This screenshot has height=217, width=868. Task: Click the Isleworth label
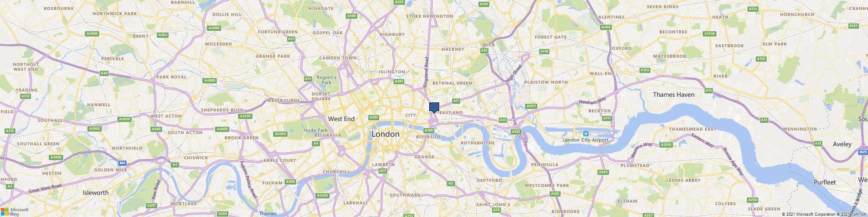point(95,192)
